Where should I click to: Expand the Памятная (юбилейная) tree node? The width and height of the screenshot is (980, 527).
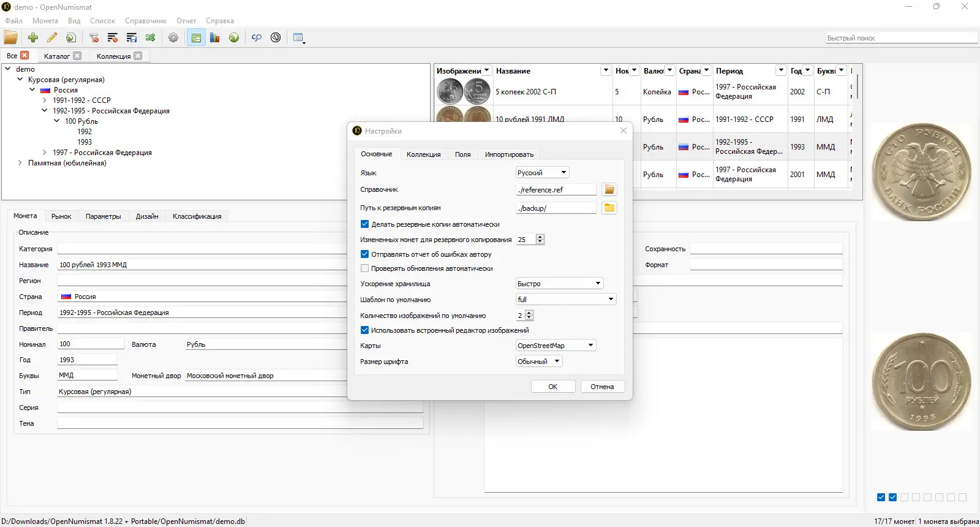pyautogui.click(x=20, y=163)
